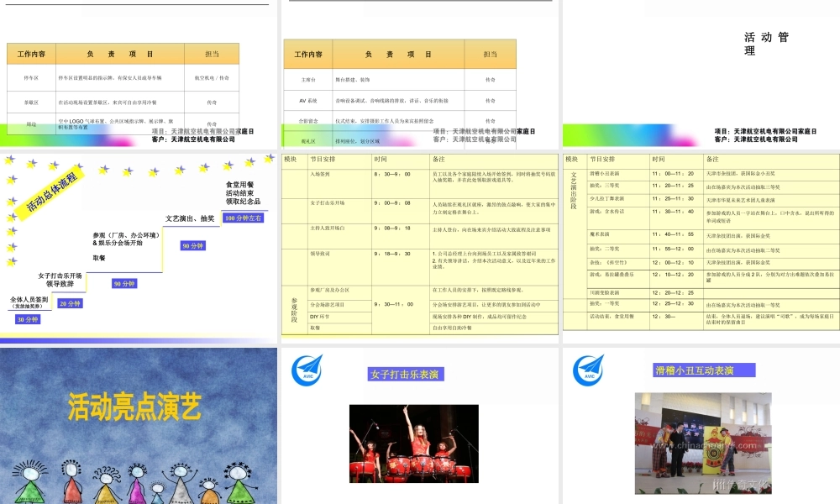
Task: Click the 停车区 table cell
Action: (x=31, y=77)
